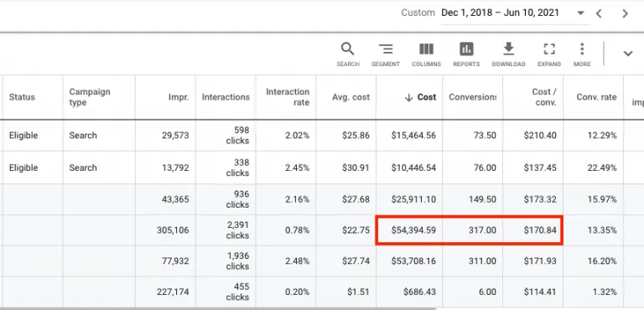Click the Avg. cost column header
The width and height of the screenshot is (644, 310).
(351, 97)
